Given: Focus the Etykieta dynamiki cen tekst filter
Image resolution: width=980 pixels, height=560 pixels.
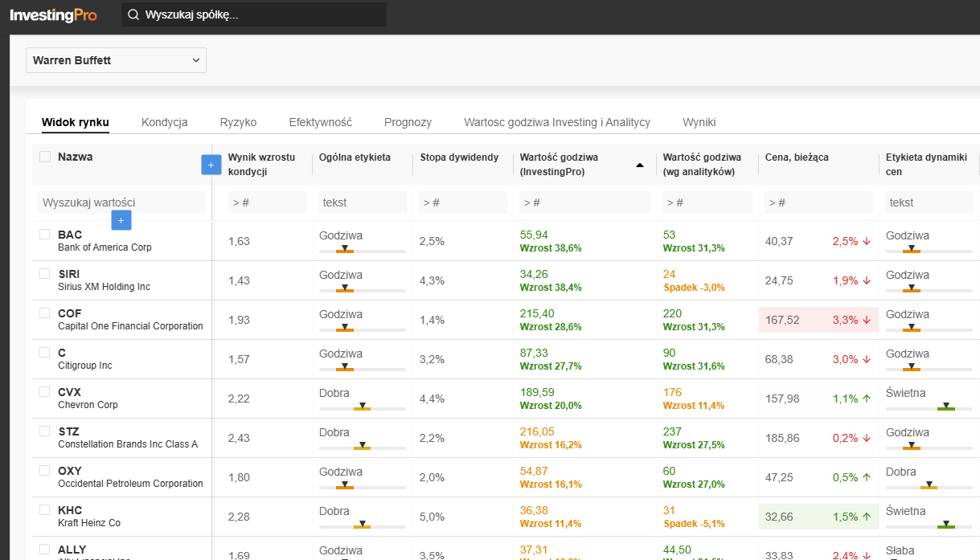Looking at the screenshot, I should [930, 202].
